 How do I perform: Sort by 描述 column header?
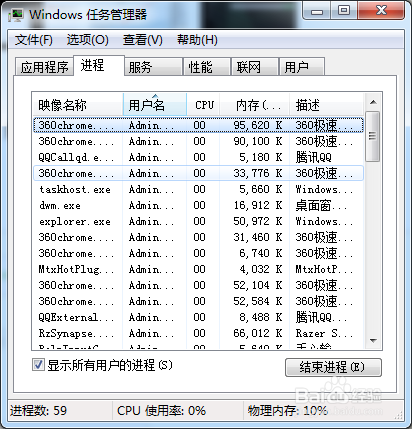click(x=326, y=105)
